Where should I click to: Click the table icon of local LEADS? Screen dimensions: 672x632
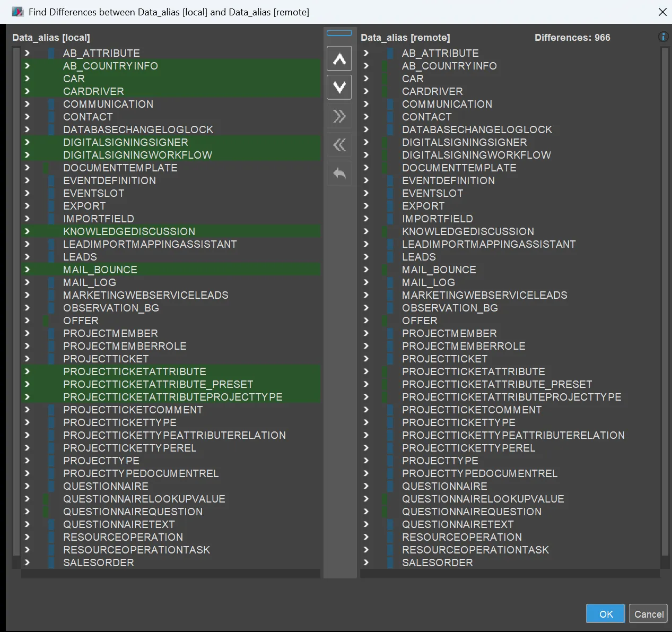[x=51, y=257]
